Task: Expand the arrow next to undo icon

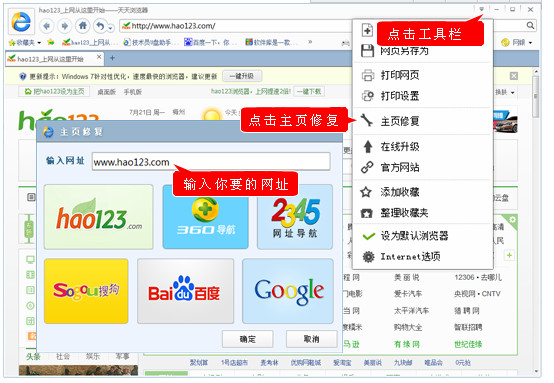Action: pyautogui.click(x=111, y=27)
